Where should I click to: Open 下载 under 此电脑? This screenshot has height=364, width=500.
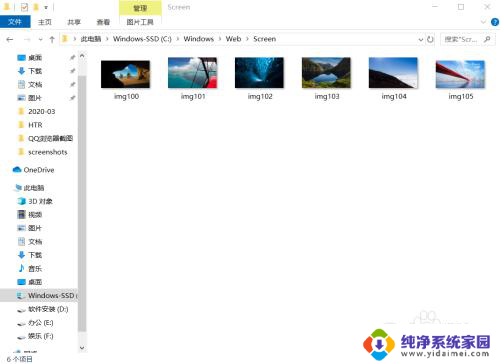[35, 255]
